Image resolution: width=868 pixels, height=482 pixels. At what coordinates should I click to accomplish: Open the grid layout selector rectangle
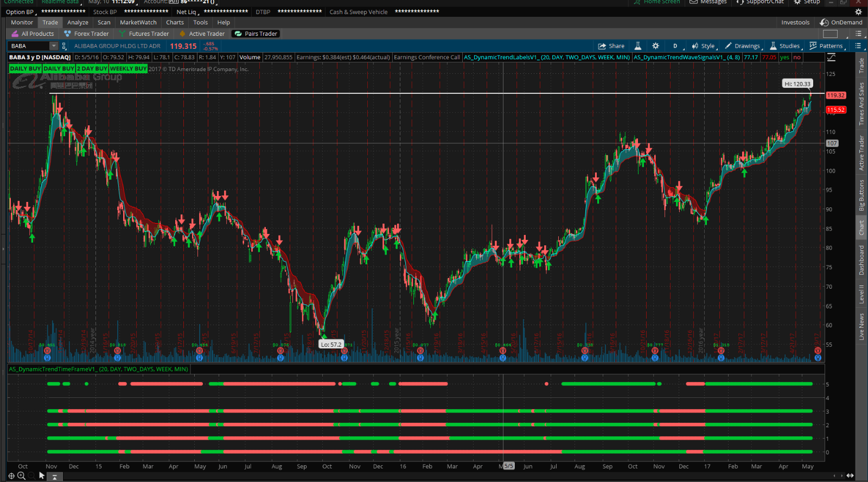[830, 34]
